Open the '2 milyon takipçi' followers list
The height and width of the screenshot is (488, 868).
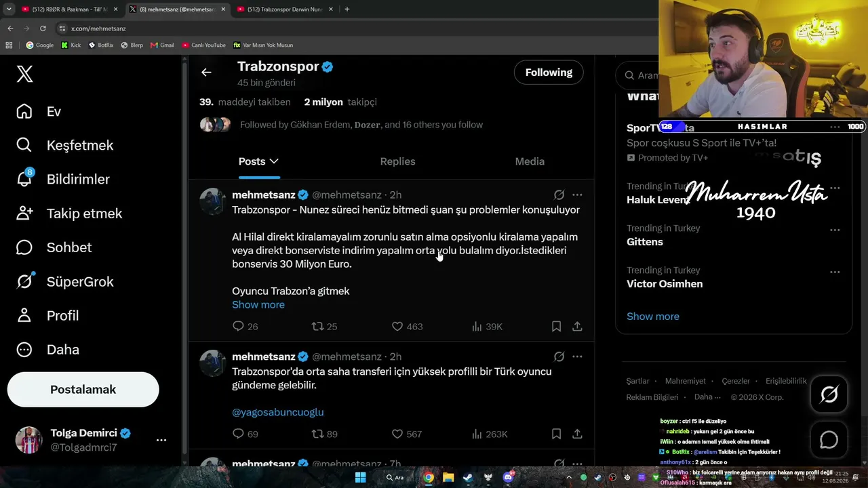tap(340, 102)
